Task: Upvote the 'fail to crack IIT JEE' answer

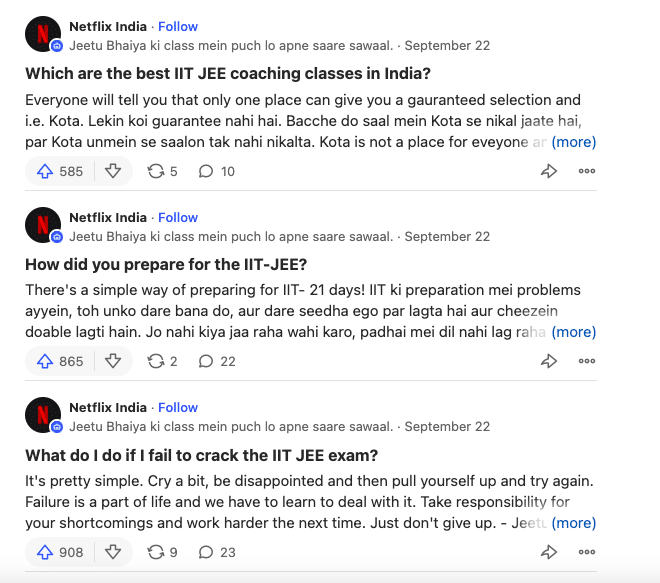Action: point(60,551)
